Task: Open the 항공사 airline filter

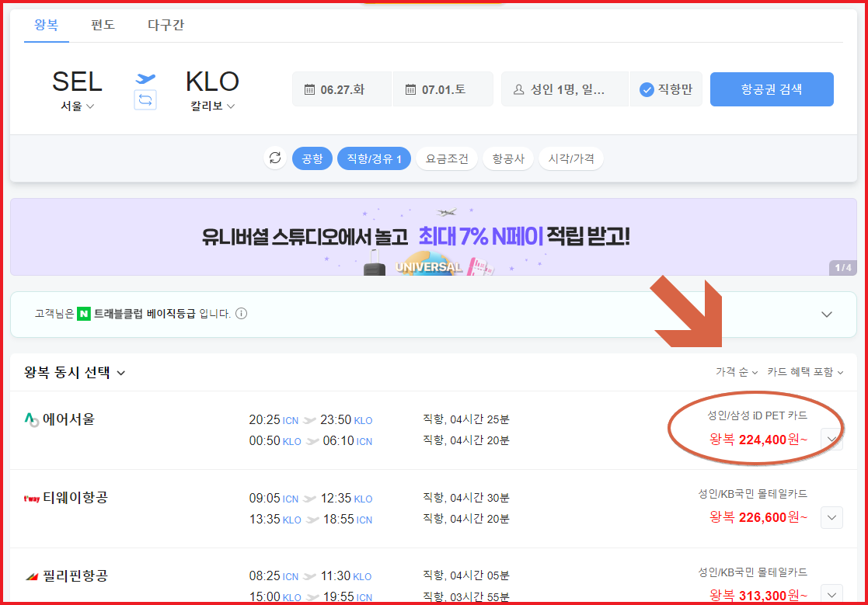Action: pyautogui.click(x=508, y=158)
